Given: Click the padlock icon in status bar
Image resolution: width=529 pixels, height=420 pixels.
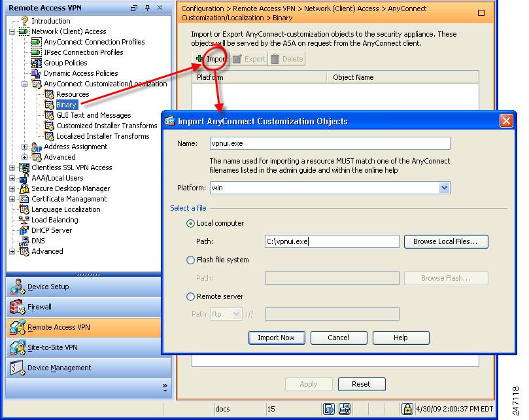Looking at the screenshot, I should click(407, 409).
